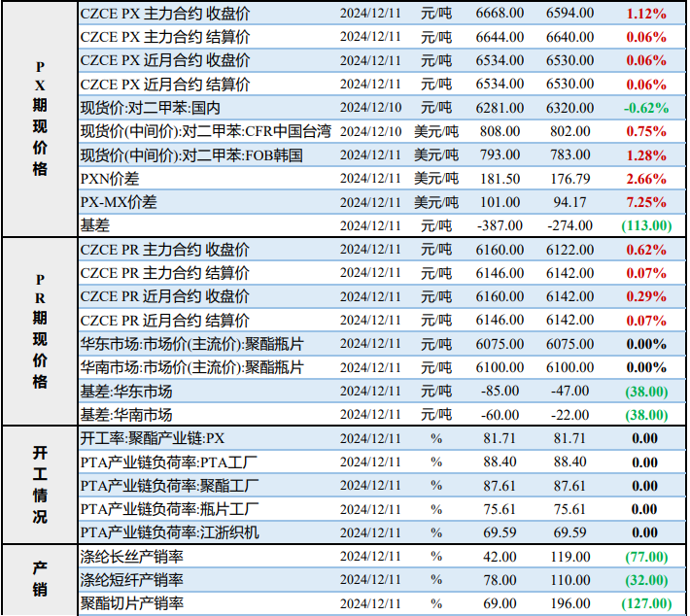Viewport: 690px width, 616px height.
Task: Select the green -0.62% change value
Action: coord(646,108)
